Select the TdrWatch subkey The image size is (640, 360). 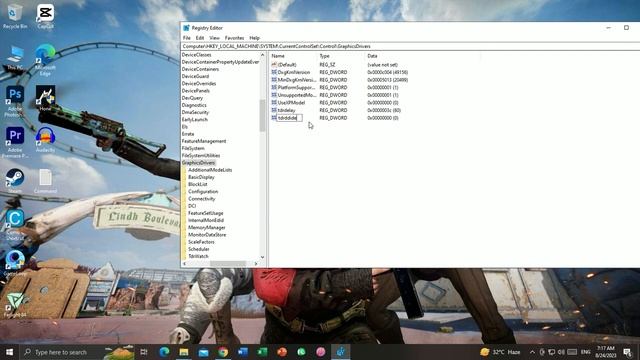(x=198, y=256)
